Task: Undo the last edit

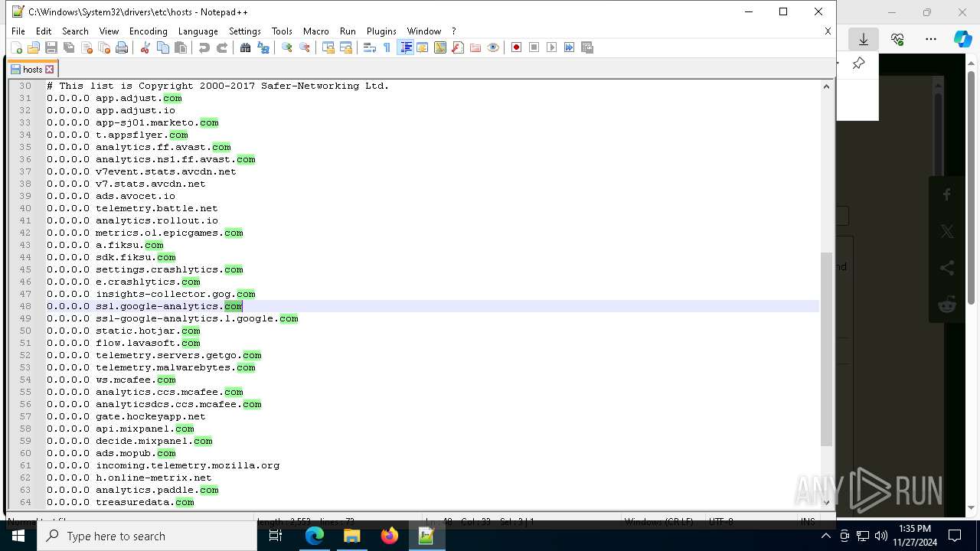Action: pos(204,47)
